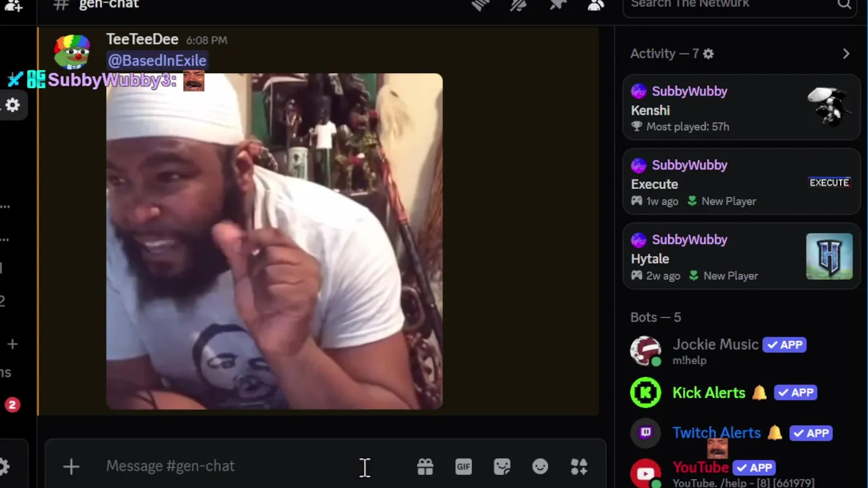Open the sticker picker icon
Screen dimensions: 868x488
coord(502,466)
